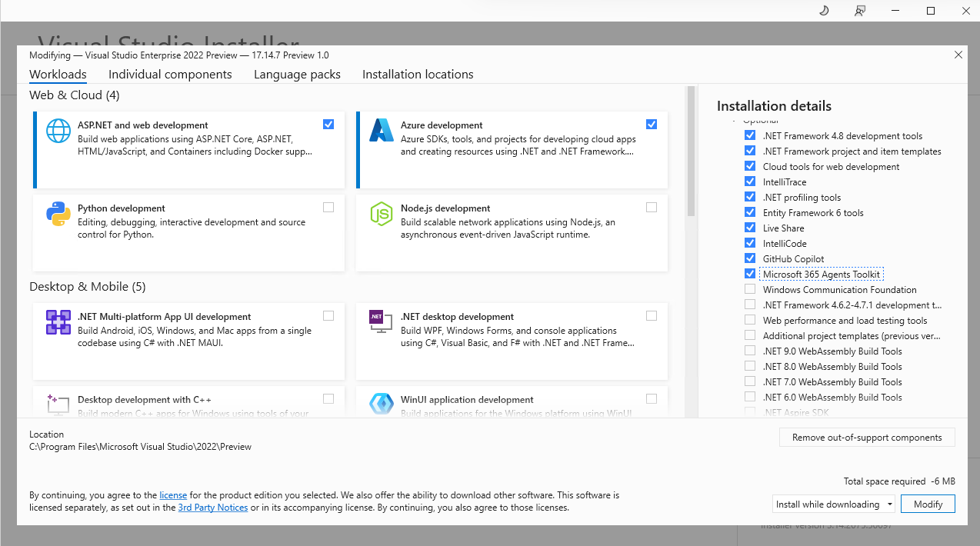
Task: Switch theme using the moon icon
Action: tap(823, 11)
